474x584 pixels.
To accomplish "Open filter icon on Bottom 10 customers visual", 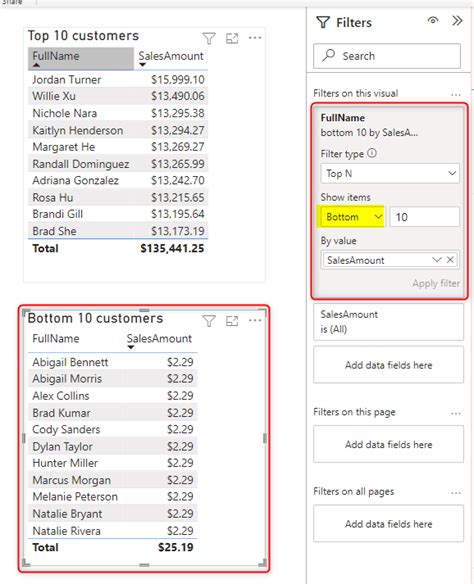I will point(209,321).
